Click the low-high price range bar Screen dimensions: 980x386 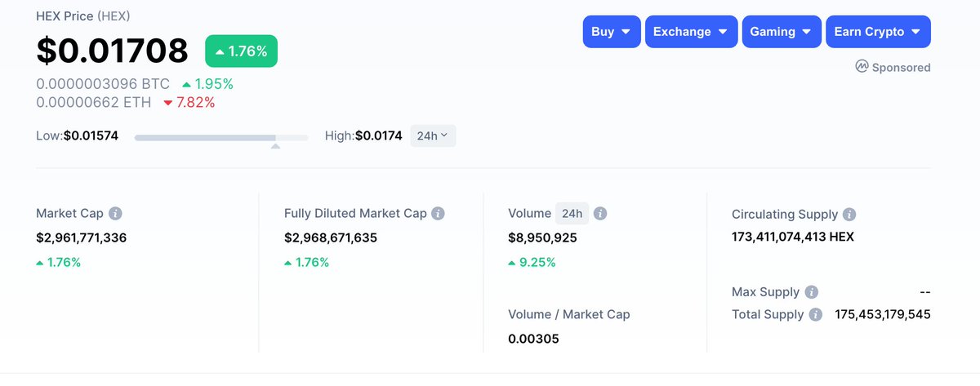(221, 137)
